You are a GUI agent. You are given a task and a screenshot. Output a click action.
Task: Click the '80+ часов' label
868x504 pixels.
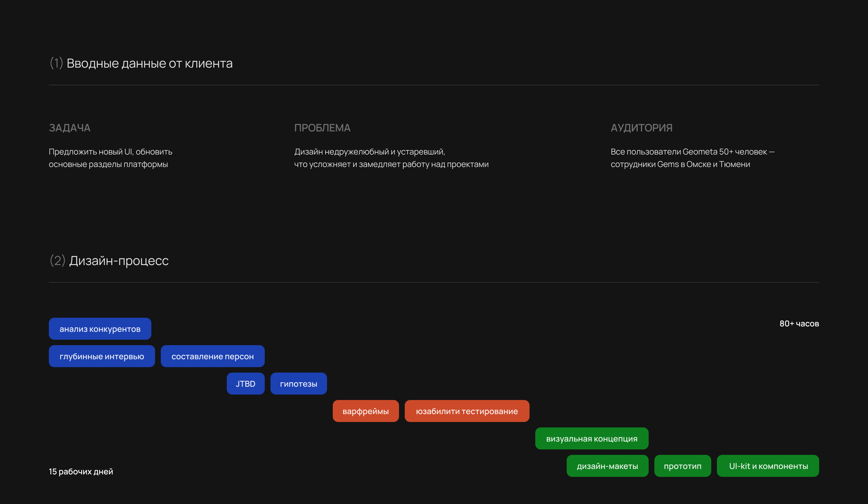[799, 323]
